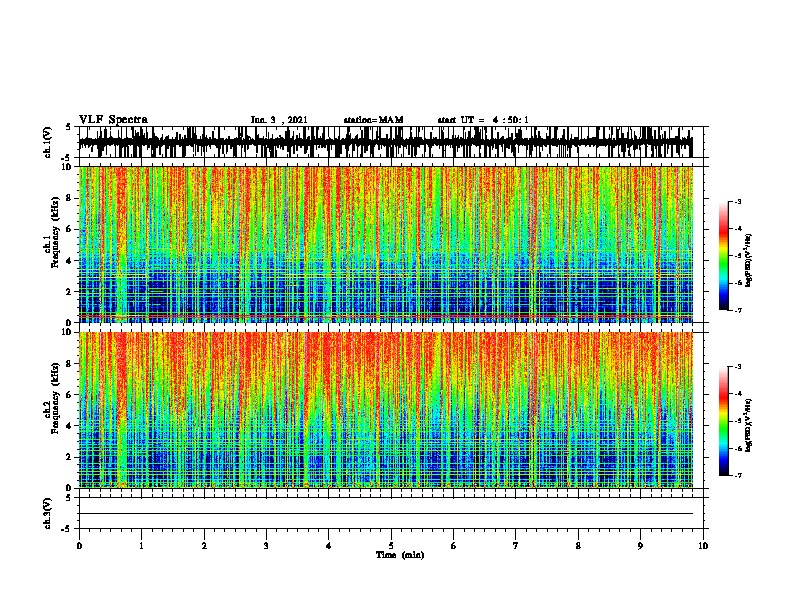The height and width of the screenshot is (612, 792).
Task: Click the ch.2 colorbar log(PSD) label
Action: coord(749,425)
